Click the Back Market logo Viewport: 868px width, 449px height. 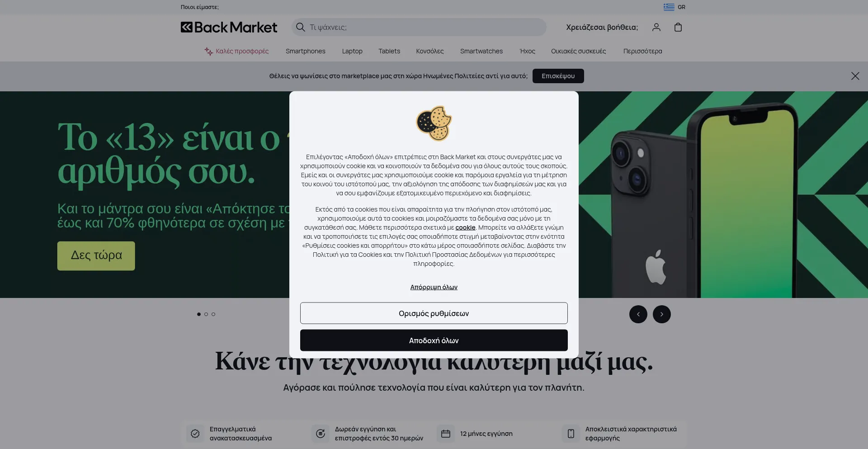[229, 27]
